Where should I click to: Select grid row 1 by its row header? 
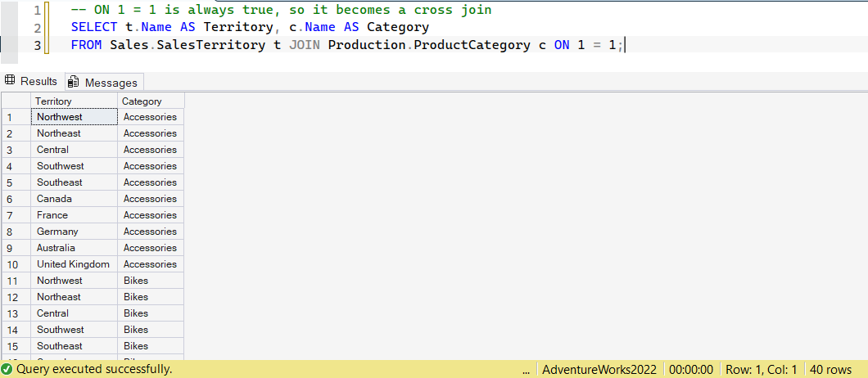tap(16, 117)
